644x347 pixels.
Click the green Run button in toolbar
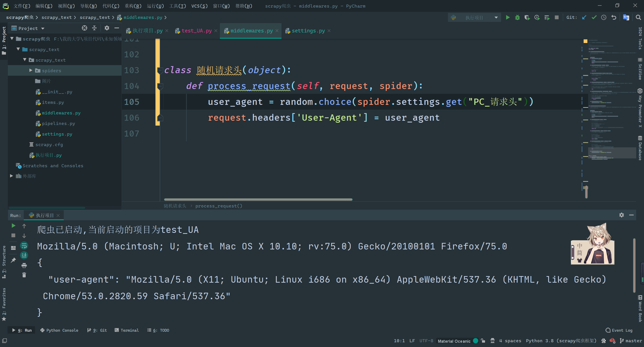pos(508,17)
